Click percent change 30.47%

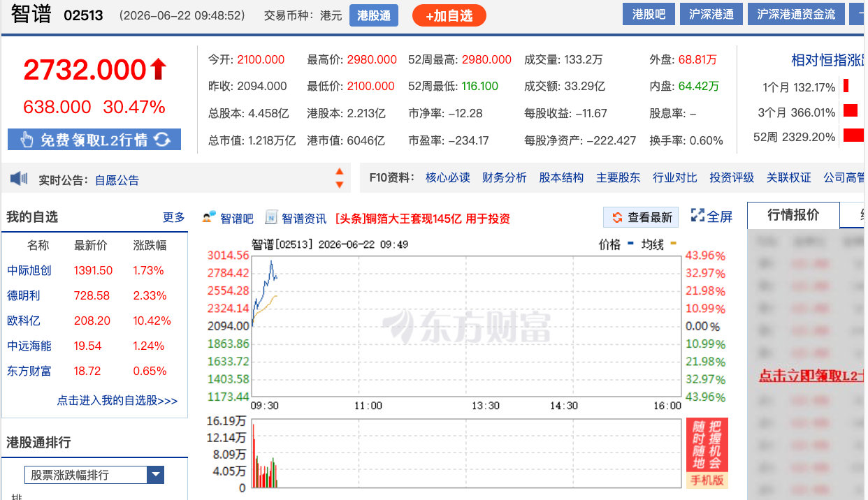click(x=134, y=107)
